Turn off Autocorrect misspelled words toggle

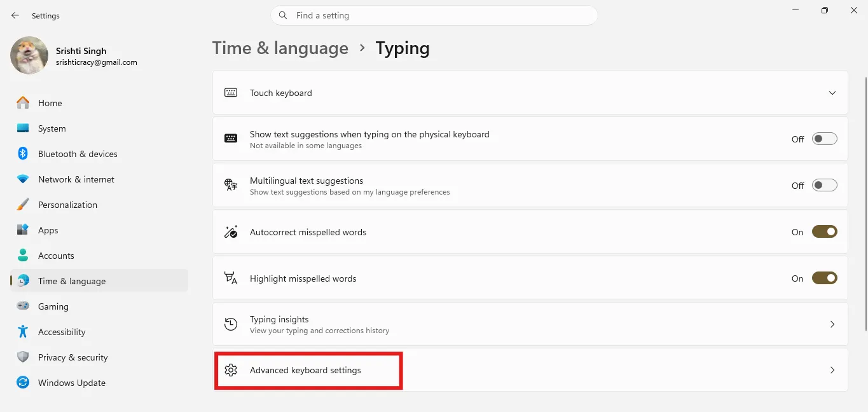click(x=825, y=232)
